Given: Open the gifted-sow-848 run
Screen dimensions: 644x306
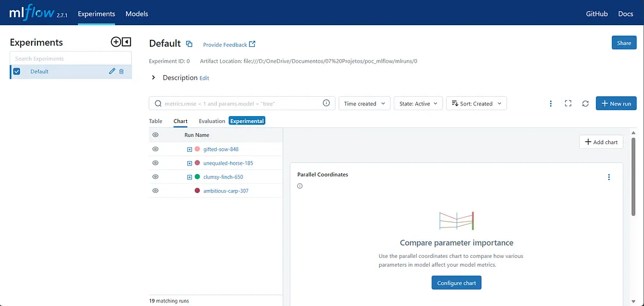Looking at the screenshot, I should pos(221,149).
